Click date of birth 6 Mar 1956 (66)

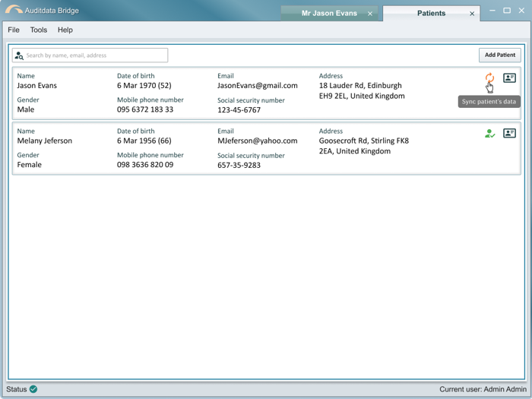pos(144,141)
